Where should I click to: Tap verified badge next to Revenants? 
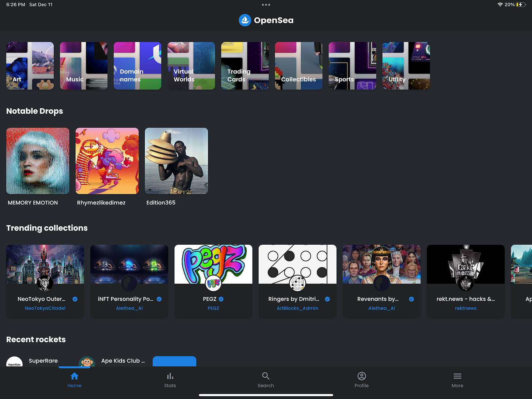(x=411, y=299)
